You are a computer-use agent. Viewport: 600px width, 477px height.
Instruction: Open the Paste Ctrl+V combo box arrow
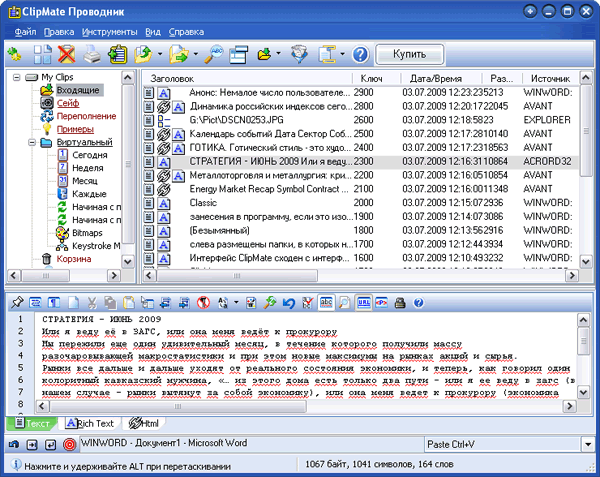588,444
